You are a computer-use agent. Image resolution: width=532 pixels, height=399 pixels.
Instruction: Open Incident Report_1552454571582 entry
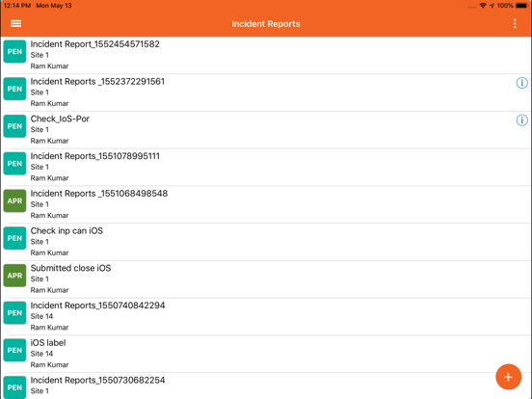pyautogui.click(x=266, y=55)
